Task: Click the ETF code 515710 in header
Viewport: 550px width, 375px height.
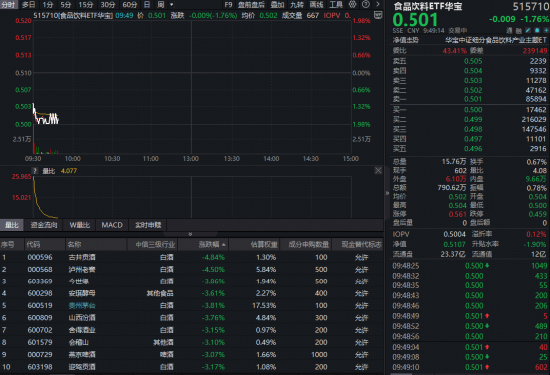Action: coord(531,7)
